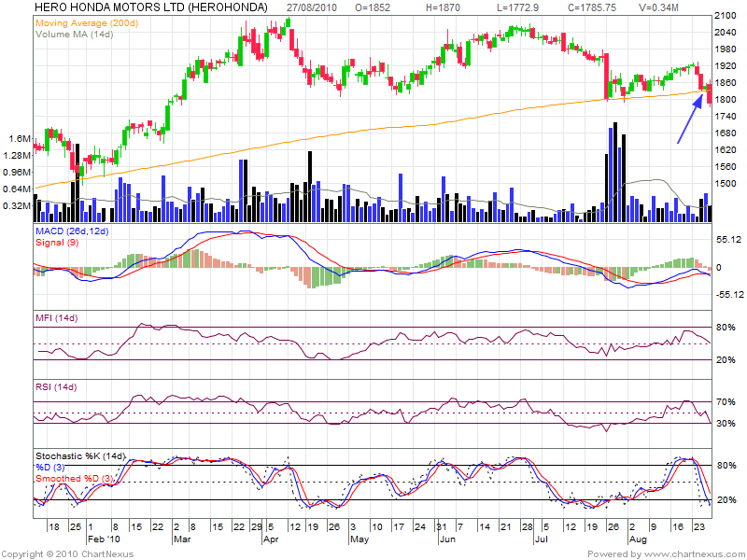The width and height of the screenshot is (747, 560).
Task: Click the Jun month axis label
Action: coord(445,539)
